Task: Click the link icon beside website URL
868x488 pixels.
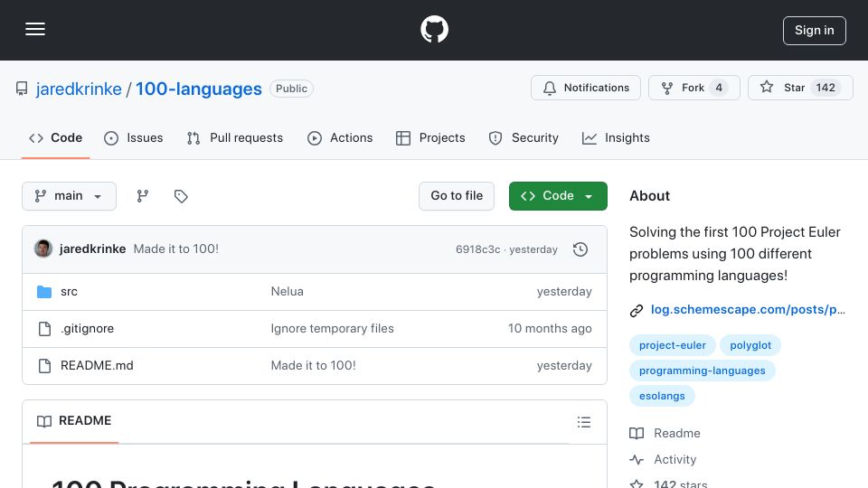Action: pos(637,310)
